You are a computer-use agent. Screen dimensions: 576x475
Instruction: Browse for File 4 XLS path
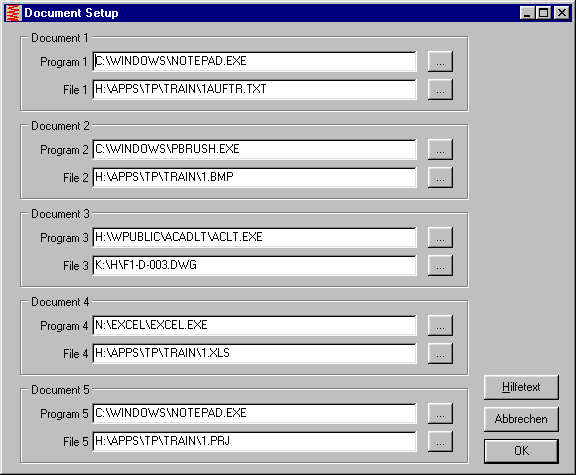coord(440,353)
